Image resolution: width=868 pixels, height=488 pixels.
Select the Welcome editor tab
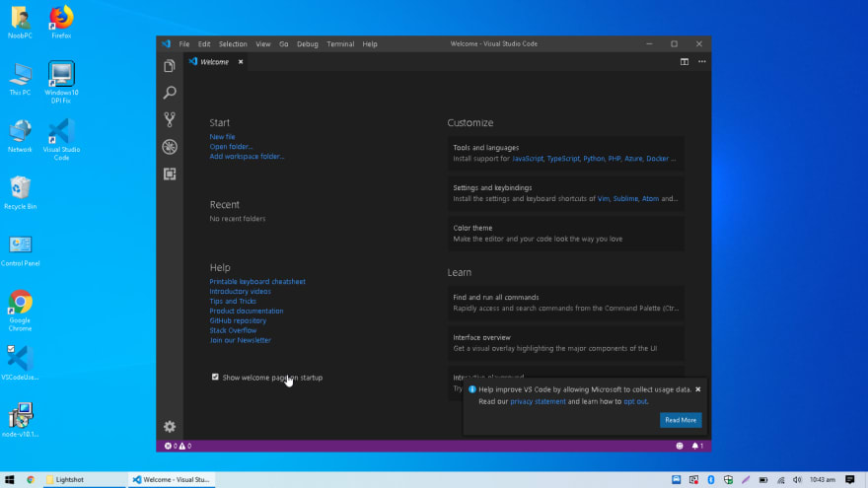216,62
